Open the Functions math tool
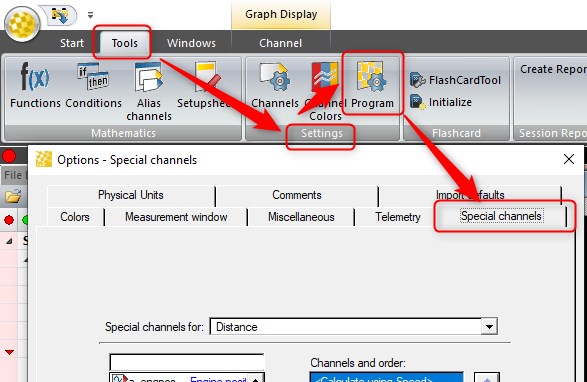The width and height of the screenshot is (587, 382). click(x=35, y=85)
